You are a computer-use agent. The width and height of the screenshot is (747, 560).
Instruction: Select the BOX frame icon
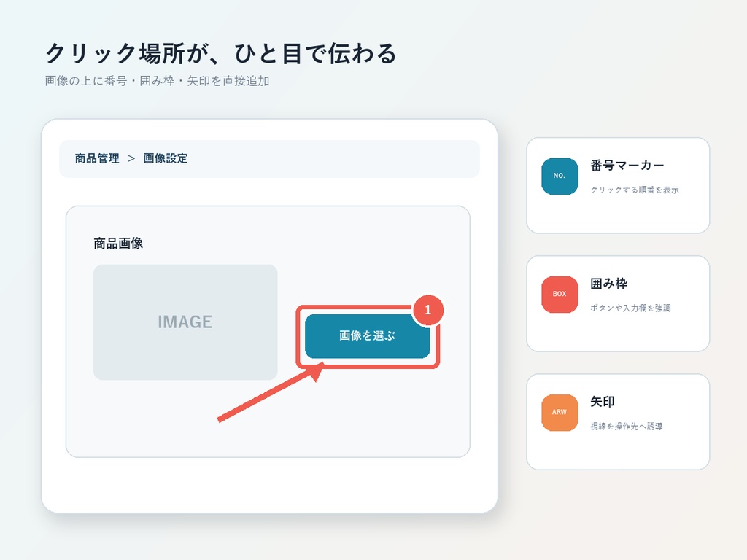tap(560, 295)
